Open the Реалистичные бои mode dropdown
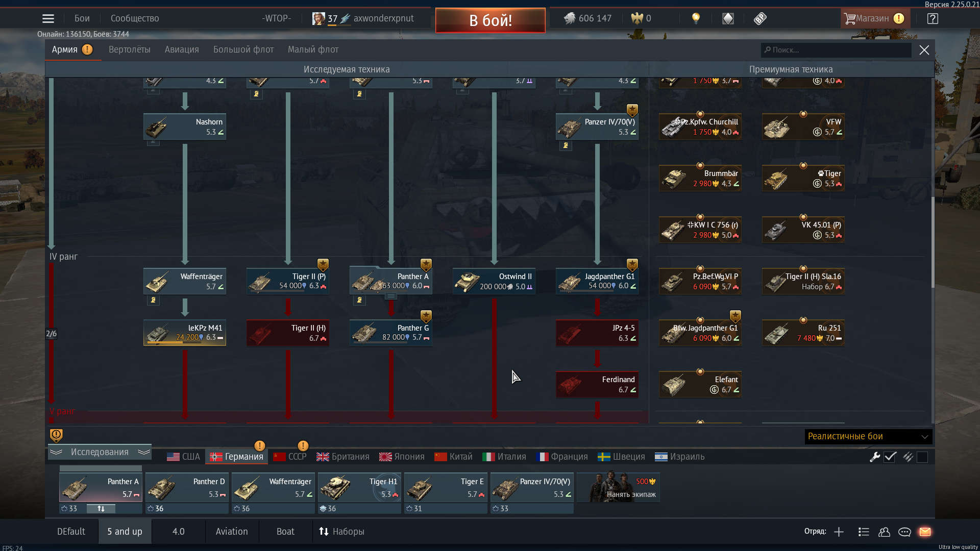The image size is (980, 551). click(x=868, y=437)
